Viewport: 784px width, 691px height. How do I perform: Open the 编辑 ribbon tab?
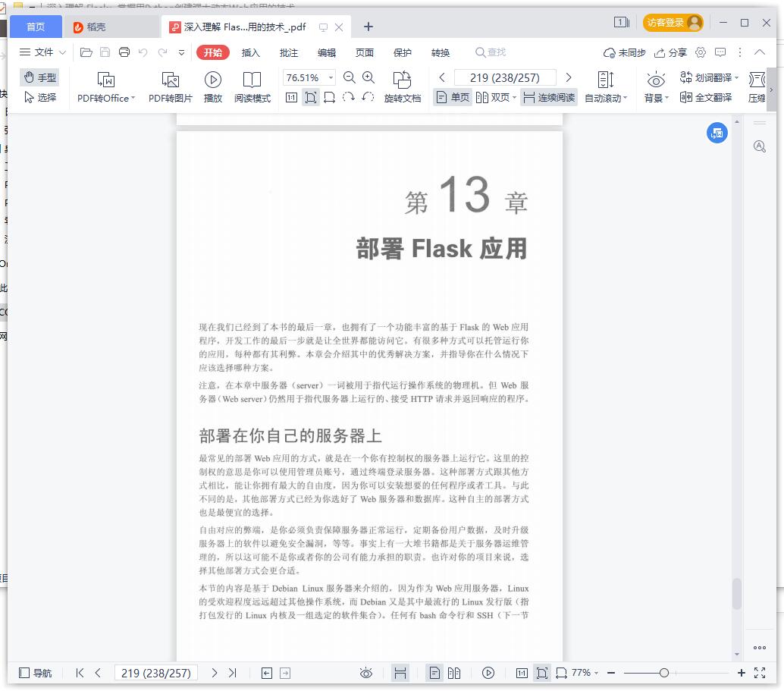click(x=327, y=52)
